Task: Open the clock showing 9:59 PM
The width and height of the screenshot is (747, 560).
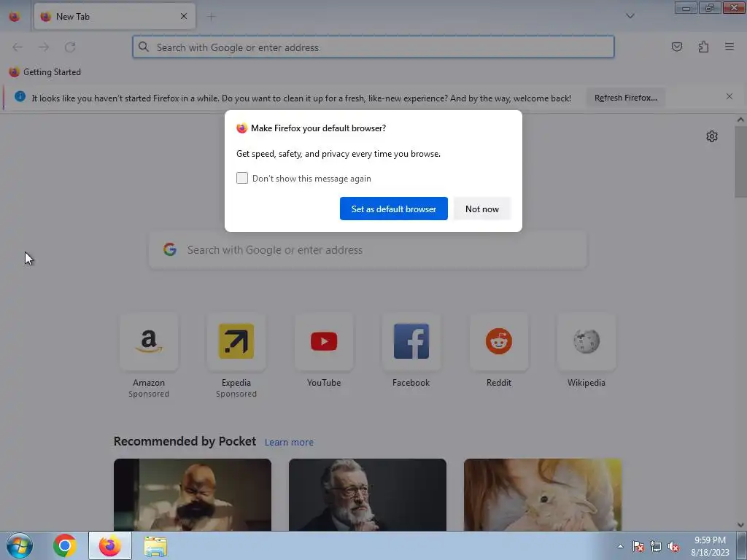Action: click(710, 546)
